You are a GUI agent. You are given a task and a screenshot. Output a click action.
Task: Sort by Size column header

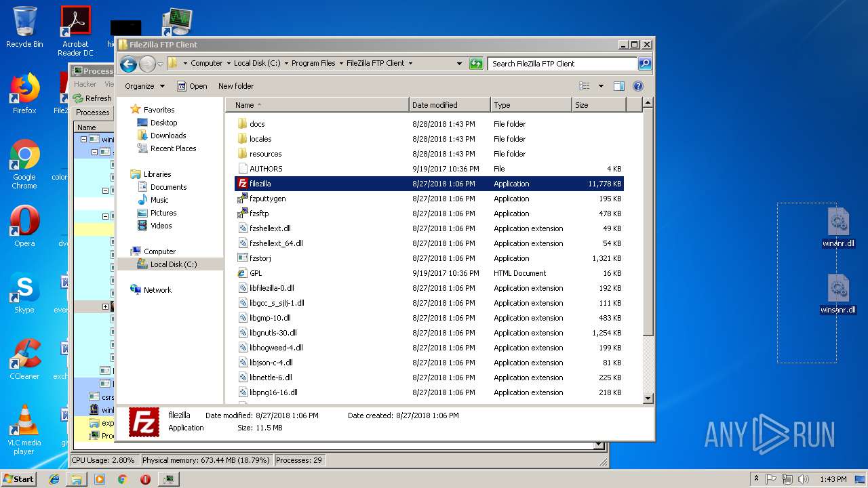pyautogui.click(x=599, y=105)
